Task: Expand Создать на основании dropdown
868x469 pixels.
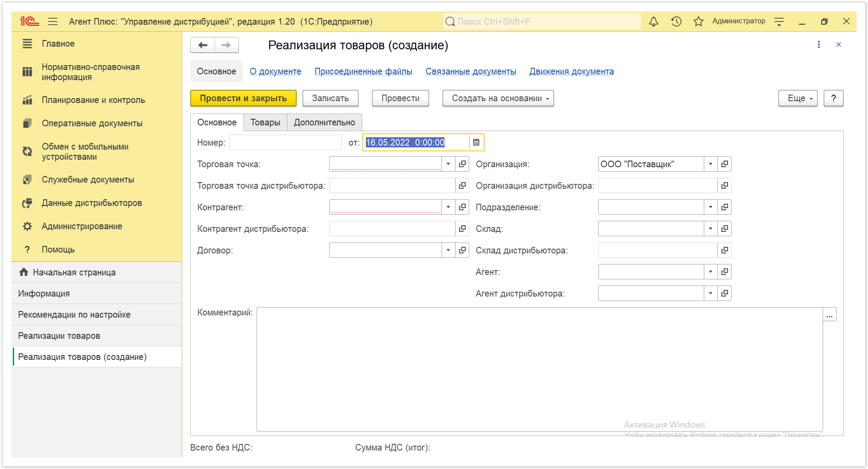Action: pos(498,98)
